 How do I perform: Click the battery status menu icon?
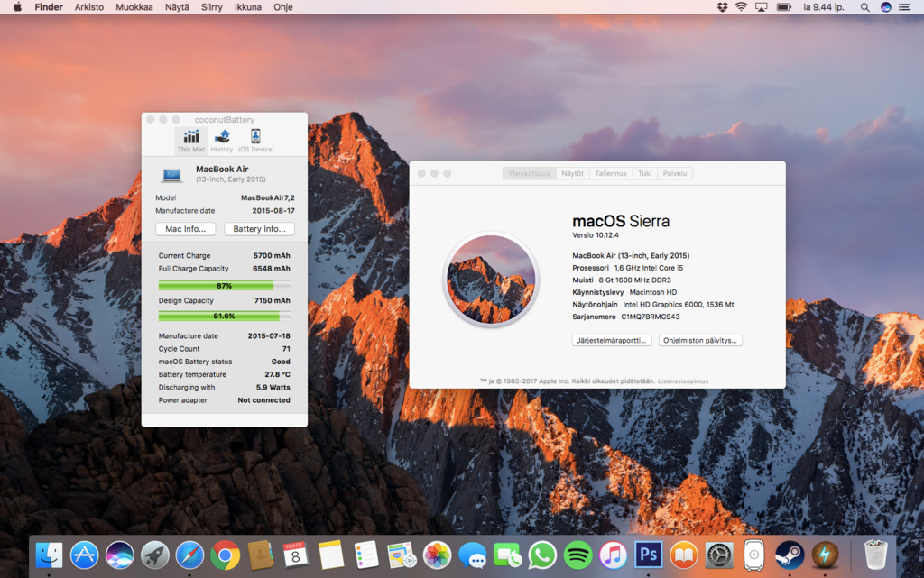pos(784,7)
